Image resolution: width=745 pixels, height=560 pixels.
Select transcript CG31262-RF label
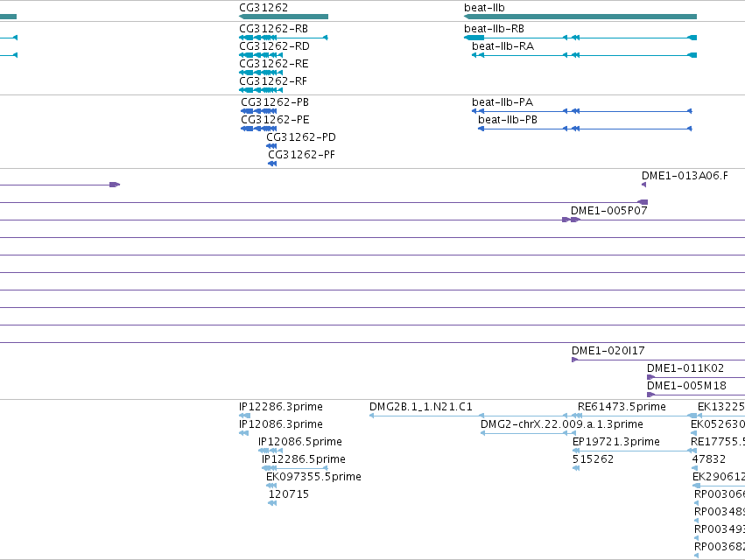tap(273, 81)
